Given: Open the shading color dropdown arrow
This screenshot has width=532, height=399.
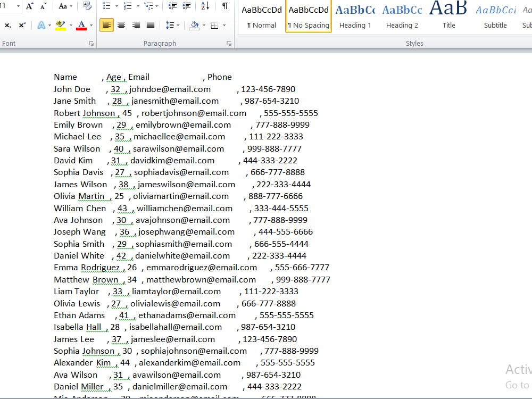Looking at the screenshot, I should coord(204,26).
